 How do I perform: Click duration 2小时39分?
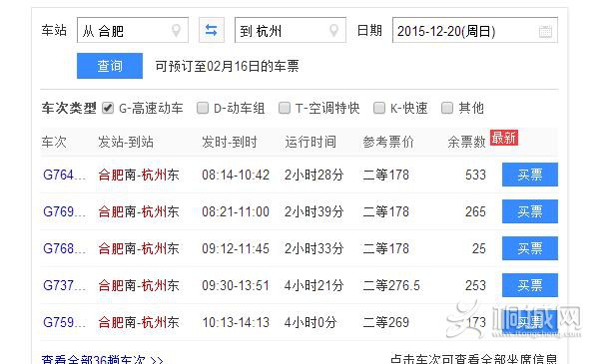click(x=314, y=211)
